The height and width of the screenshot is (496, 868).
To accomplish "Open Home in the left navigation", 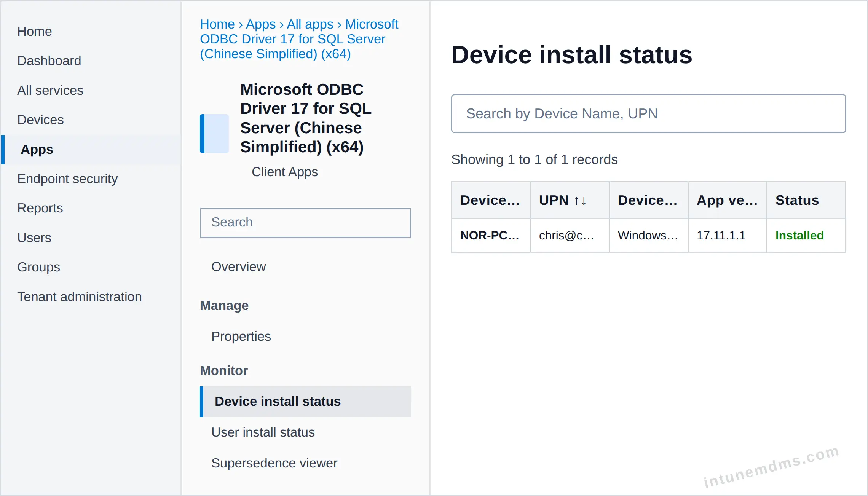I will point(35,31).
